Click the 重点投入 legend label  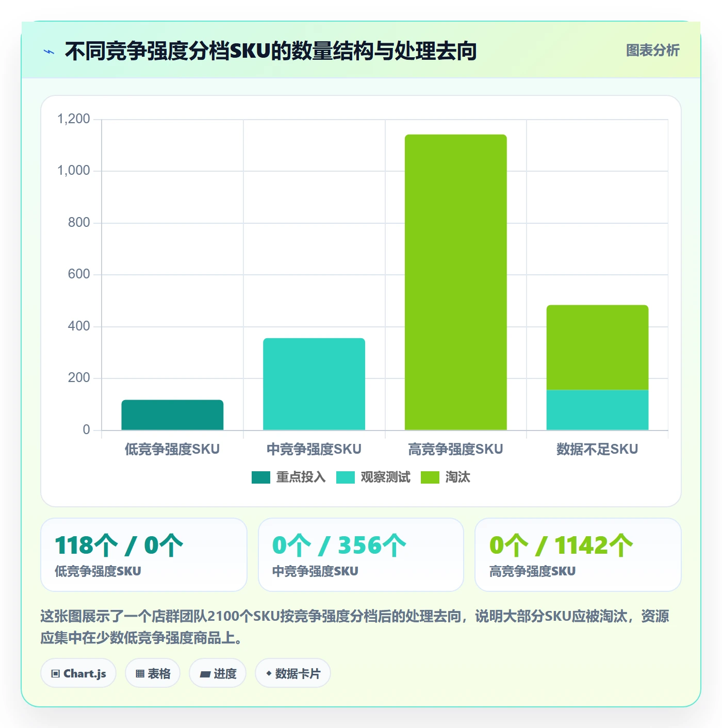click(x=301, y=477)
